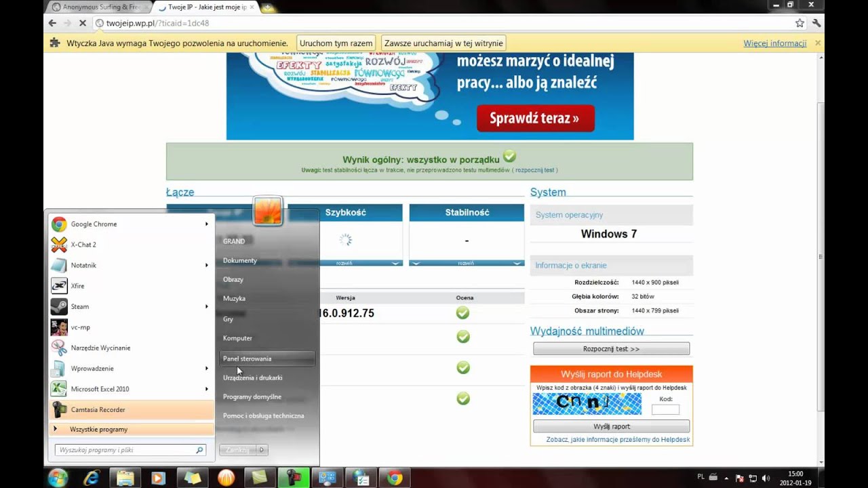Expand Microsoft Excel 2010 recent files arrow
The image size is (868, 488).
click(207, 389)
